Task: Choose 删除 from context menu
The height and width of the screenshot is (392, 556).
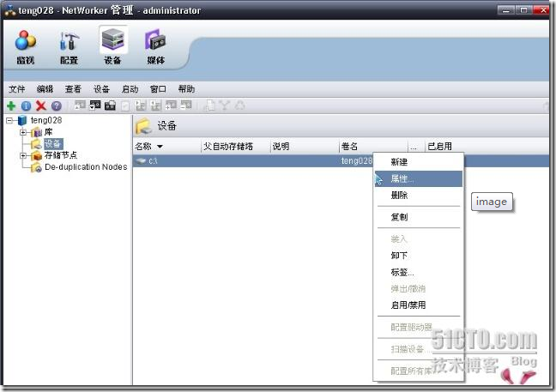Action: click(x=419, y=196)
